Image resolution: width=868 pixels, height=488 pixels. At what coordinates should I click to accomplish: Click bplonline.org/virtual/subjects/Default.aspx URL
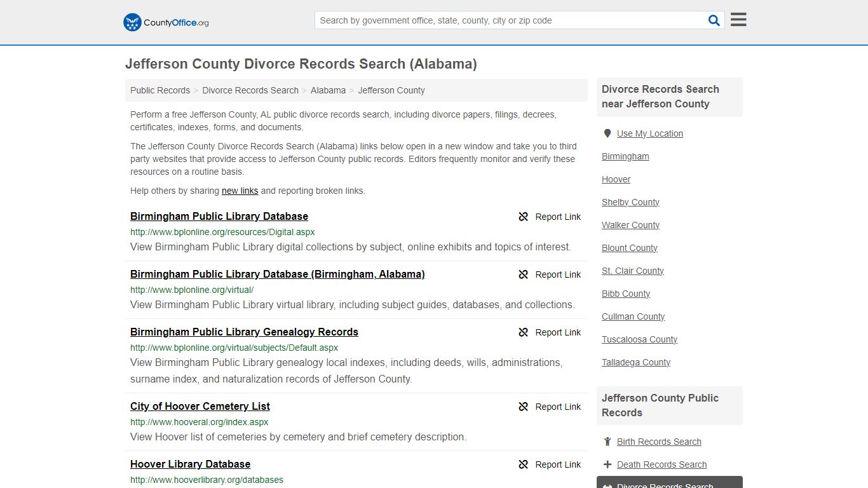(234, 348)
